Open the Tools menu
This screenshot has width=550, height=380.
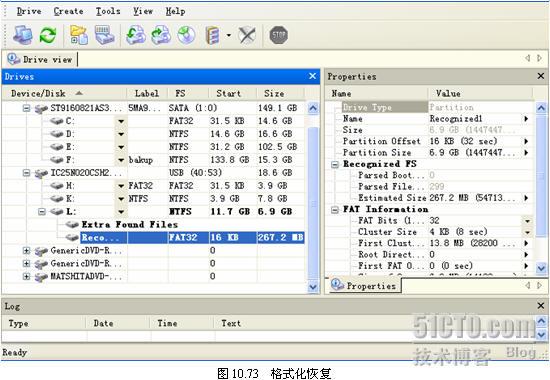108,11
